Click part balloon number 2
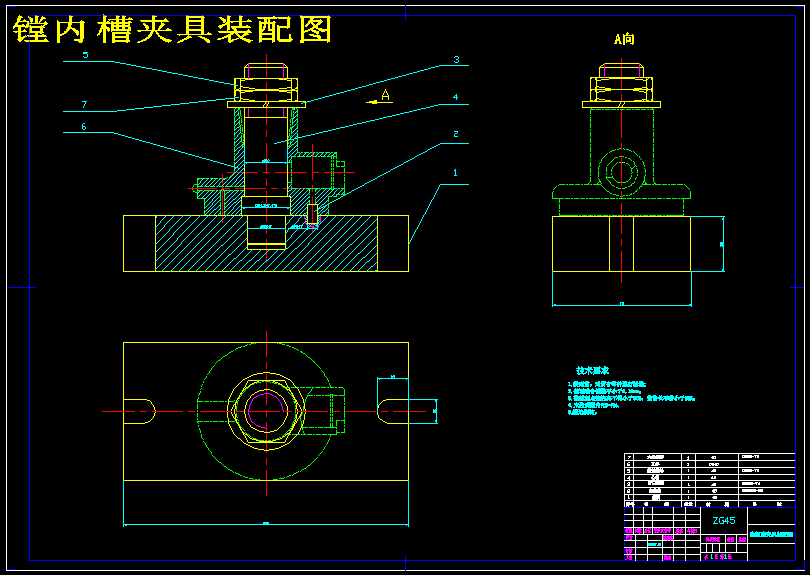The width and height of the screenshot is (810, 575). [x=456, y=134]
